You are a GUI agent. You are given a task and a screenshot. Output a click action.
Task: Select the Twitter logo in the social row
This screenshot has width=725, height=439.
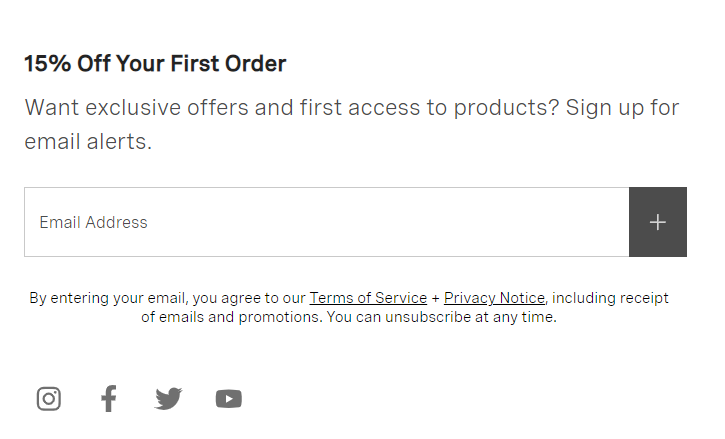tap(168, 398)
